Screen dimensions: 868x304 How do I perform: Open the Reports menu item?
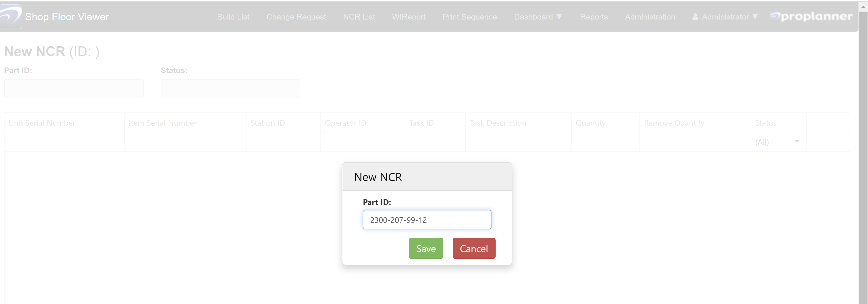(594, 17)
